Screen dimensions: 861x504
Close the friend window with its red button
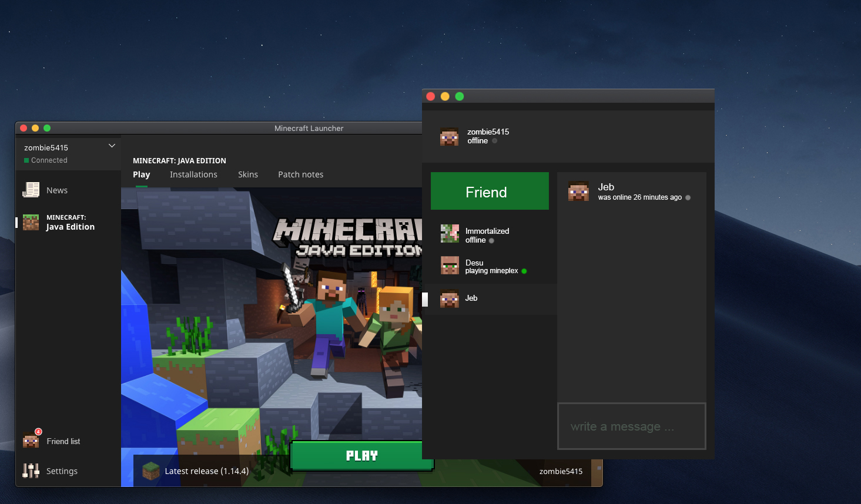[x=431, y=96]
